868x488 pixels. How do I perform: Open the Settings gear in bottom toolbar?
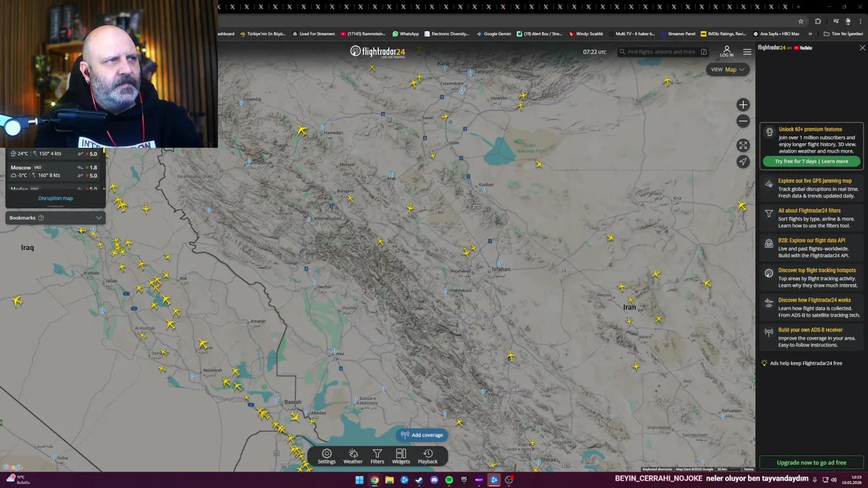click(327, 456)
